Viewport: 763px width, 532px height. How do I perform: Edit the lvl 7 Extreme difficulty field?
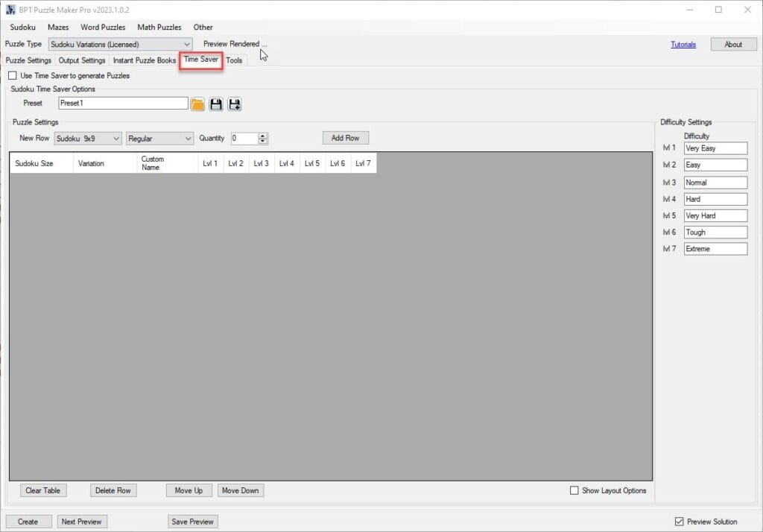pos(715,249)
